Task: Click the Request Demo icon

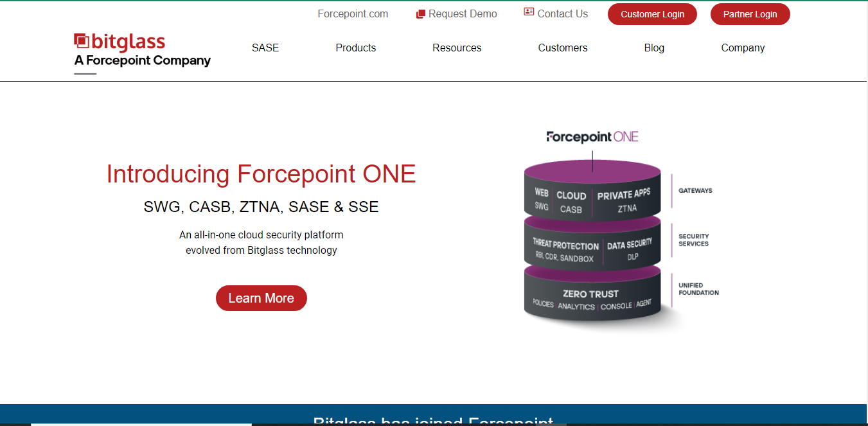Action: point(421,14)
